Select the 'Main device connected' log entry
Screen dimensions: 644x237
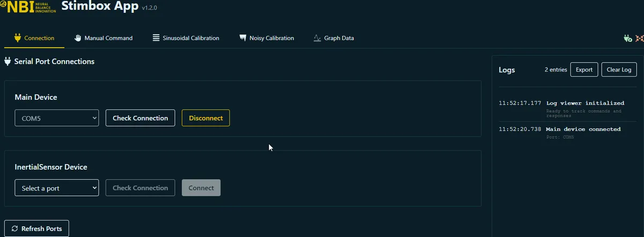(x=583, y=129)
